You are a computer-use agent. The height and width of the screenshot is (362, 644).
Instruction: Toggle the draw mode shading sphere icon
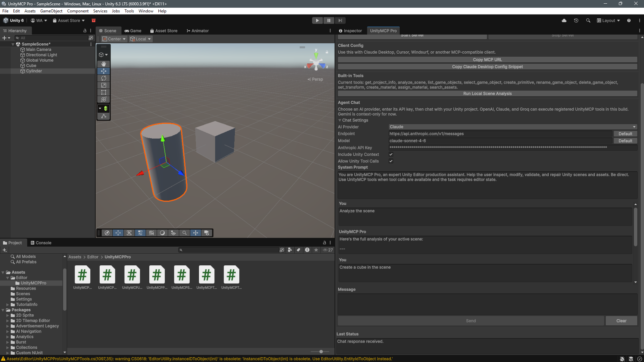tap(162, 233)
